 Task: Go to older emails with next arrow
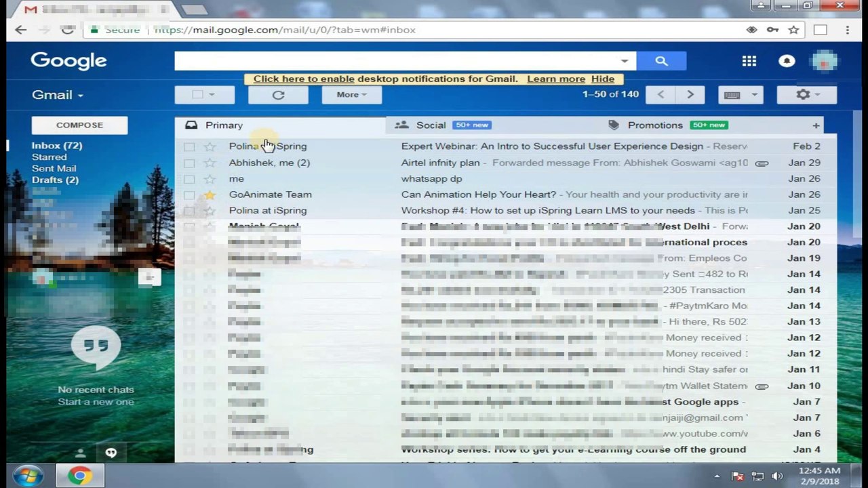690,95
